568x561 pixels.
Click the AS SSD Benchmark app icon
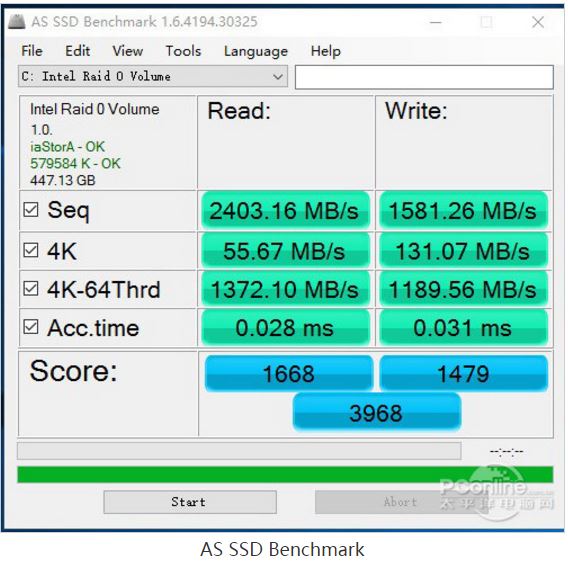[17, 22]
